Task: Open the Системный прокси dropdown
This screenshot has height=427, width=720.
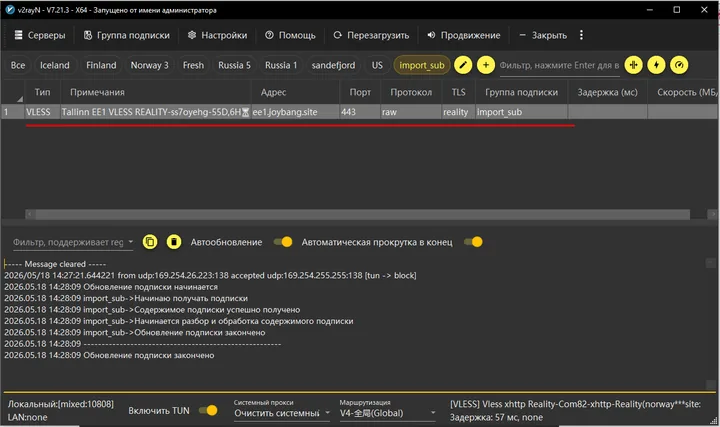Action: click(x=281, y=413)
